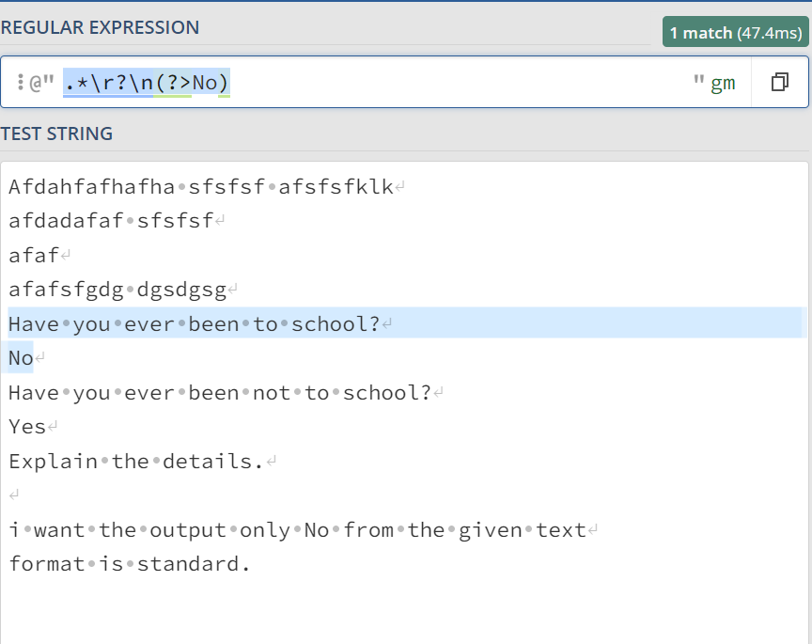Open the delimiter selector dots menu
The height and width of the screenshot is (644, 812).
pos(20,83)
